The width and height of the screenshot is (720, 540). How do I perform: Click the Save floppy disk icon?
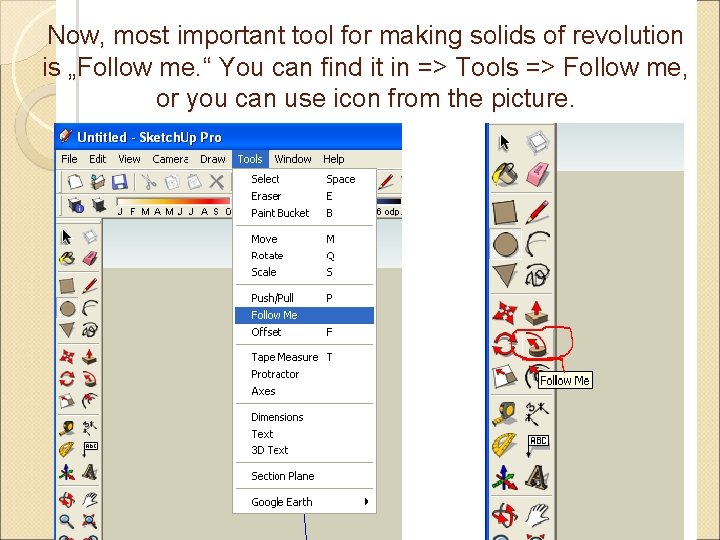pos(119,182)
